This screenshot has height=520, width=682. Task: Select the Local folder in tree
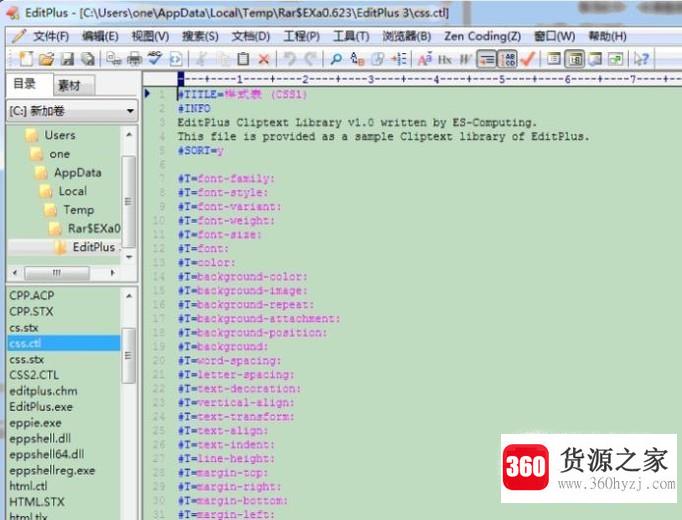click(73, 191)
